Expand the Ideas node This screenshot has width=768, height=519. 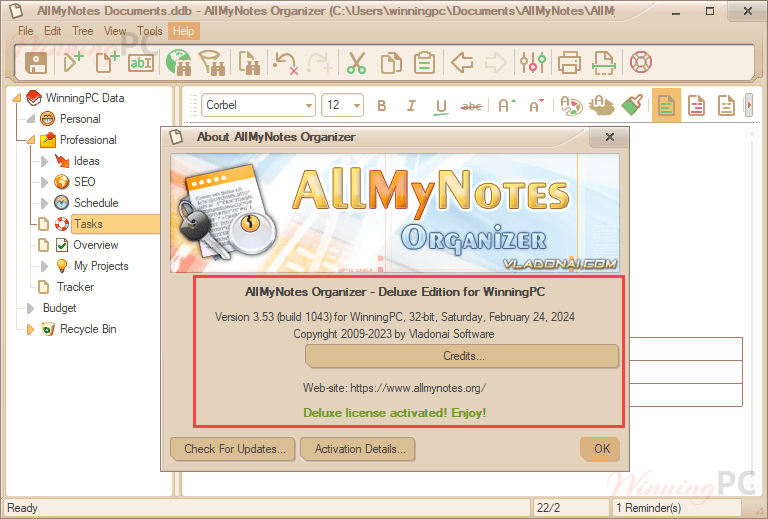point(45,161)
